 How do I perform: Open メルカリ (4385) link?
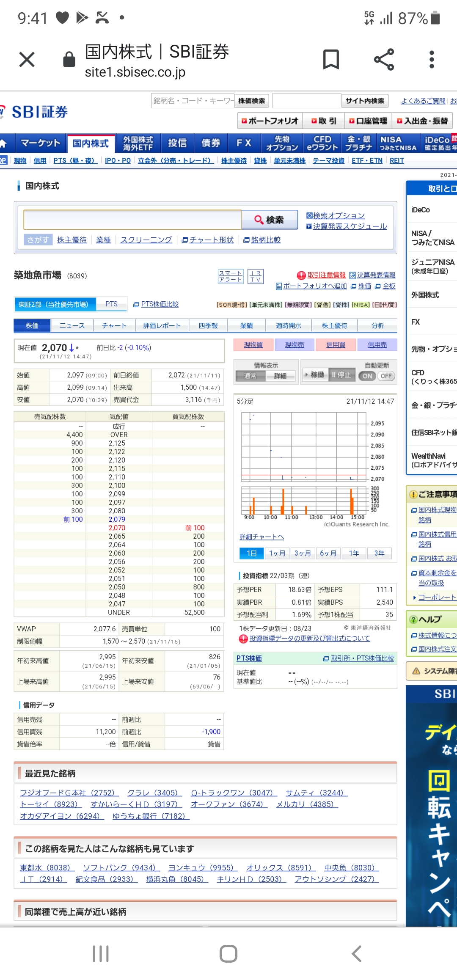pos(307,804)
